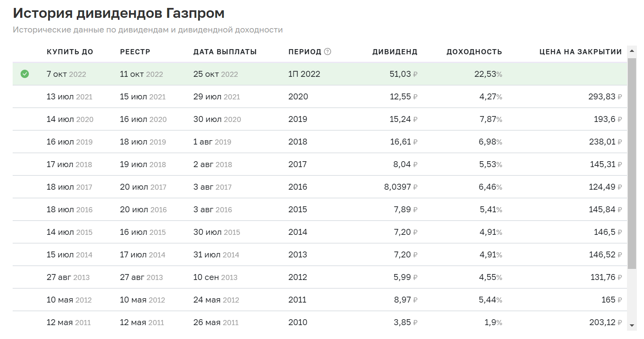Click the yield value 6,46%

[491, 187]
